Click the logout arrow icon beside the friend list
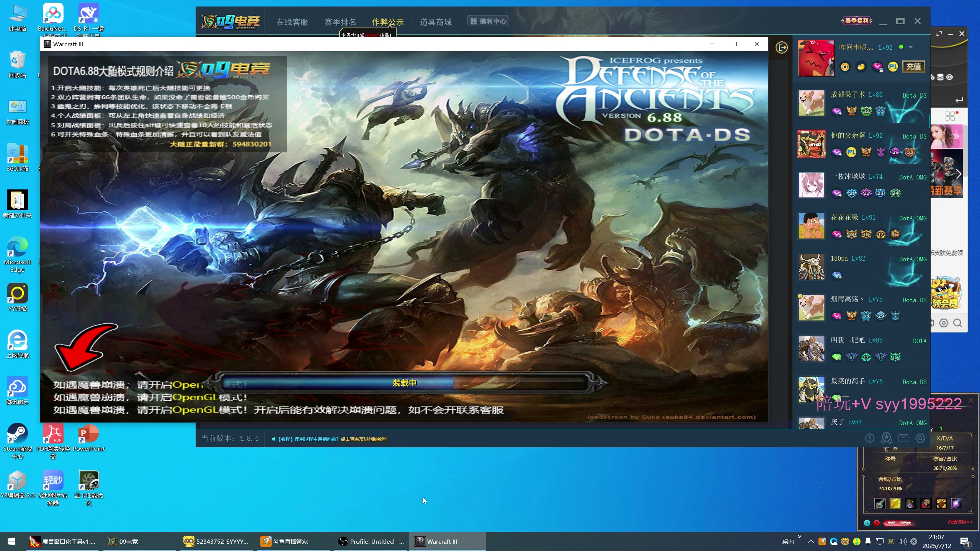980x551 pixels. click(x=781, y=47)
